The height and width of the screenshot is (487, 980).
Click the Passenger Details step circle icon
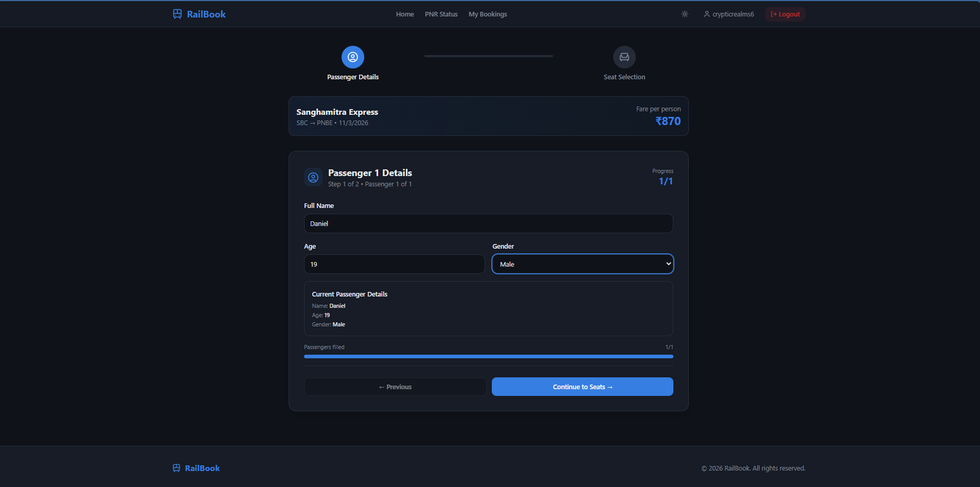pyautogui.click(x=353, y=57)
